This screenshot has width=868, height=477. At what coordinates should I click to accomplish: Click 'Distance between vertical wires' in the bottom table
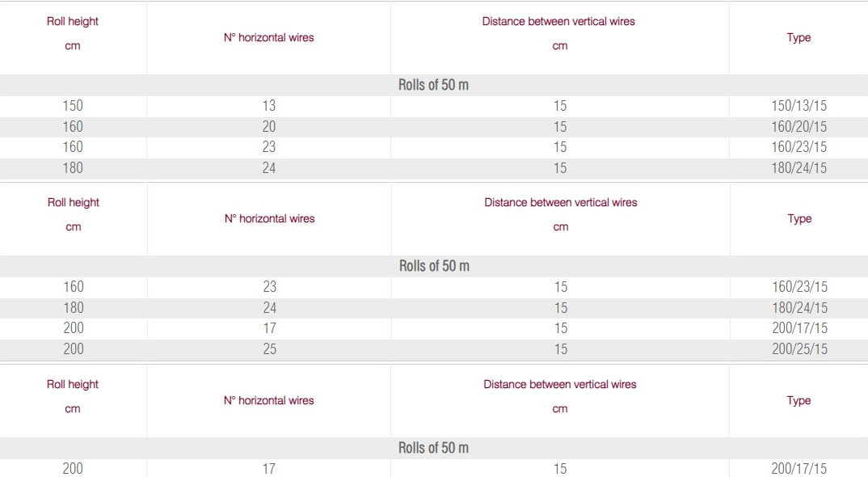tap(560, 385)
